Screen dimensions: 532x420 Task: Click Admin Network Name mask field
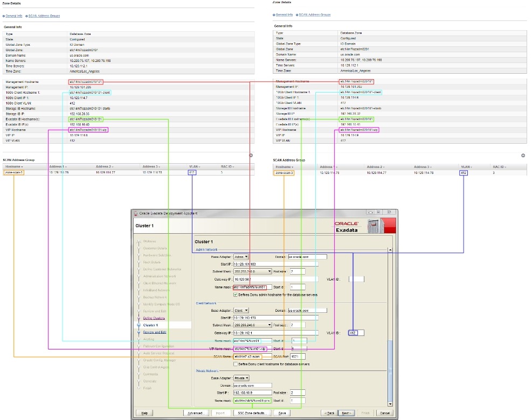click(x=252, y=288)
